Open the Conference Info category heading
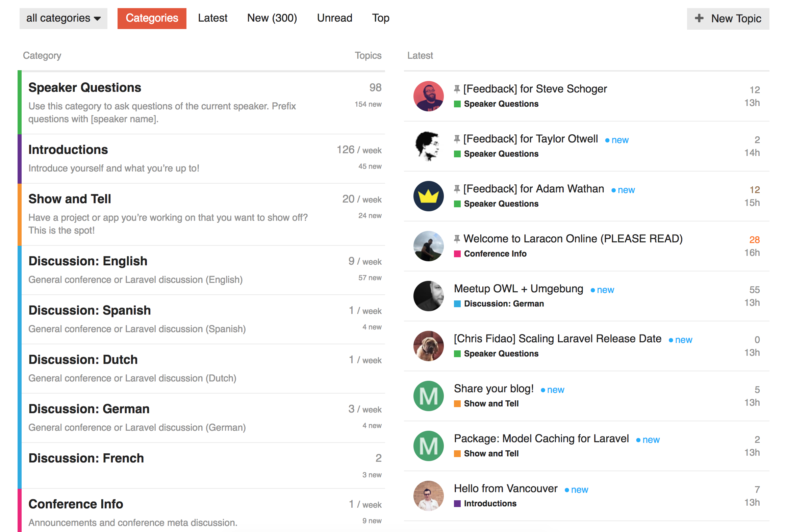785x532 pixels. pos(76,504)
